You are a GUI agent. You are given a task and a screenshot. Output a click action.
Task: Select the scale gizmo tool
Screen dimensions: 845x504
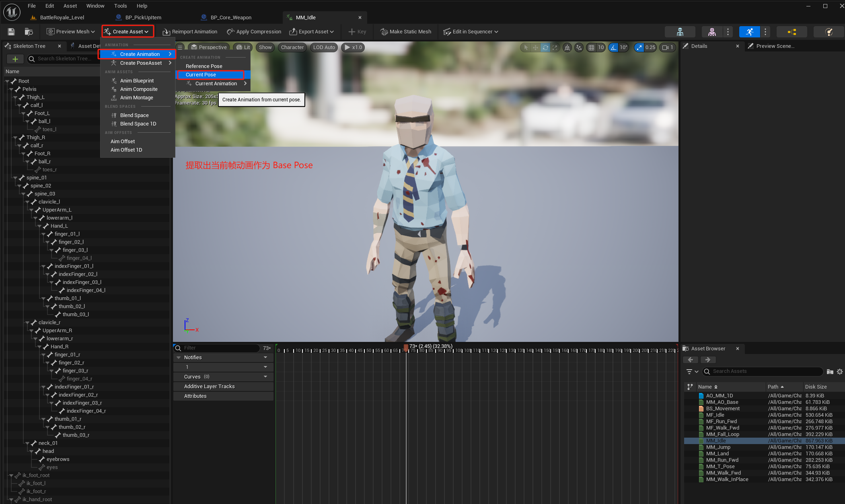[555, 47]
